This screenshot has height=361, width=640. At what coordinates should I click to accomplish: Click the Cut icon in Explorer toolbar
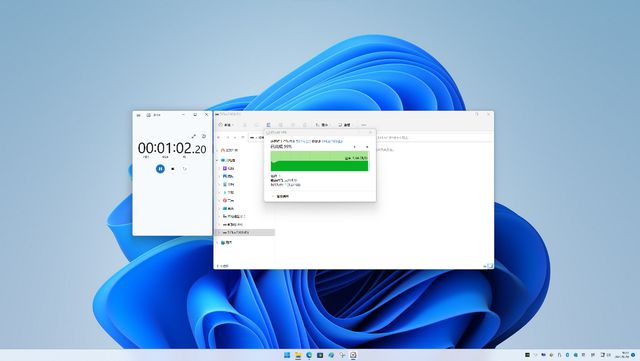tap(245, 125)
